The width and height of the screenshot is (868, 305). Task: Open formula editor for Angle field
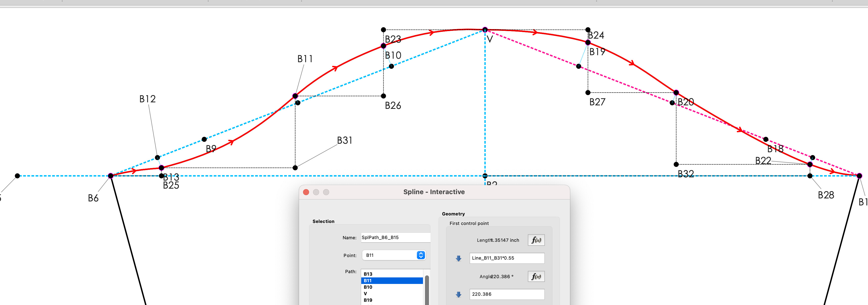pos(536,276)
